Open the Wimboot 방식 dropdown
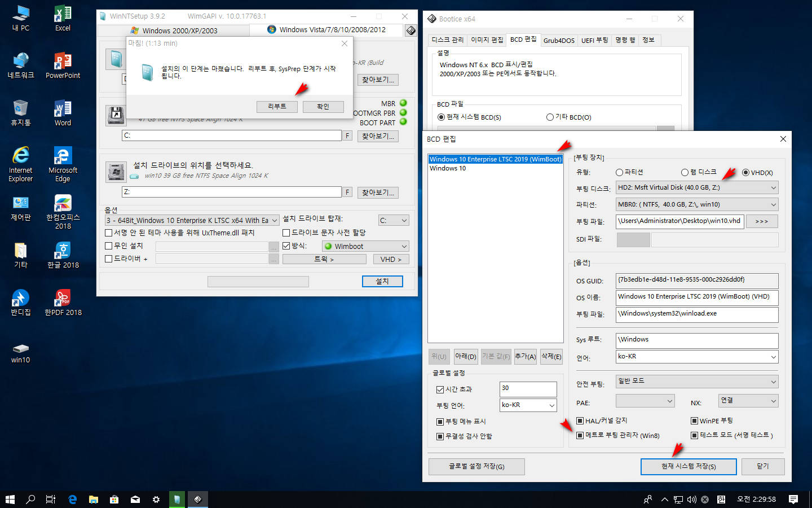 (365, 246)
